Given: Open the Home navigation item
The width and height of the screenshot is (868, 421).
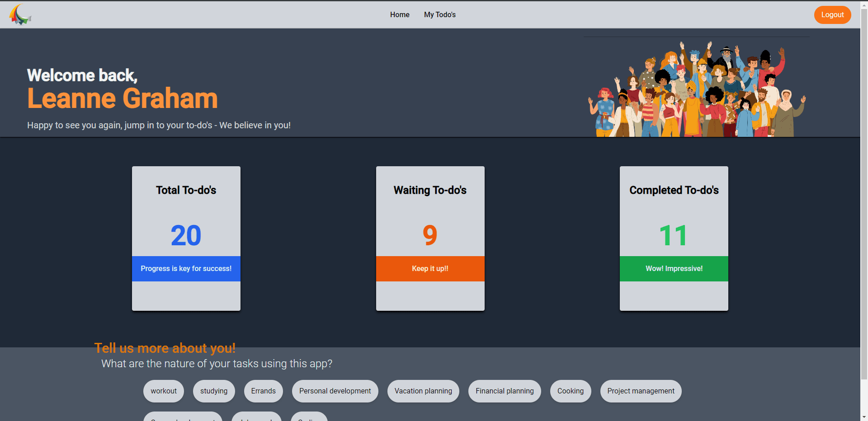Looking at the screenshot, I should [x=400, y=14].
